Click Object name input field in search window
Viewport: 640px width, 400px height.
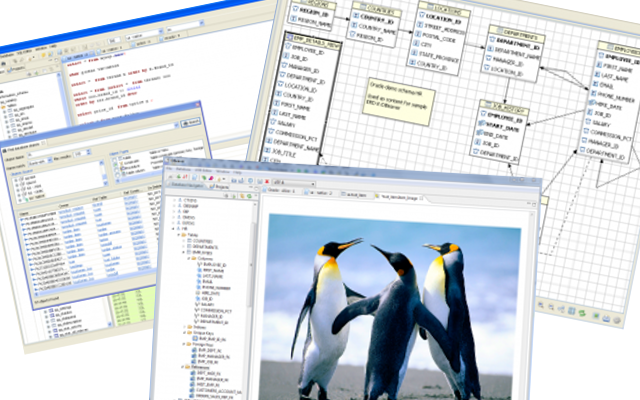(x=102, y=142)
